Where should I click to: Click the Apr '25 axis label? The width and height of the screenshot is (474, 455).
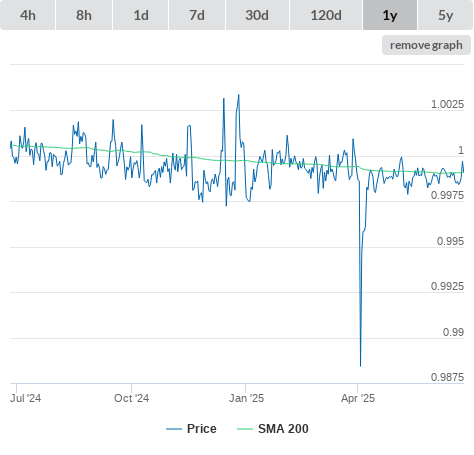coord(358,398)
